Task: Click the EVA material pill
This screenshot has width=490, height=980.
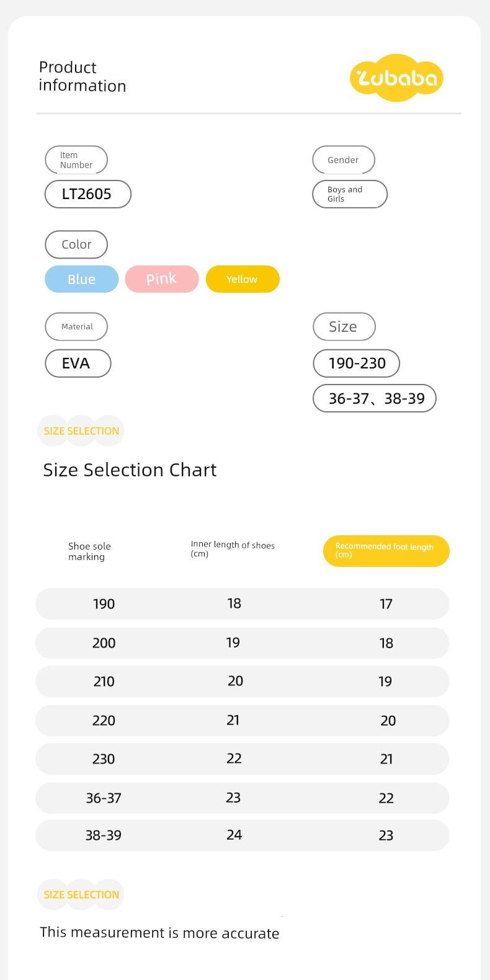Action: point(78,363)
